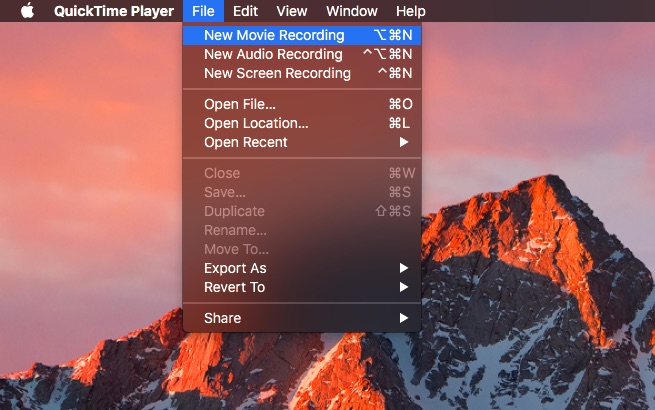
Task: Select Open File… menu item
Action: coord(302,104)
